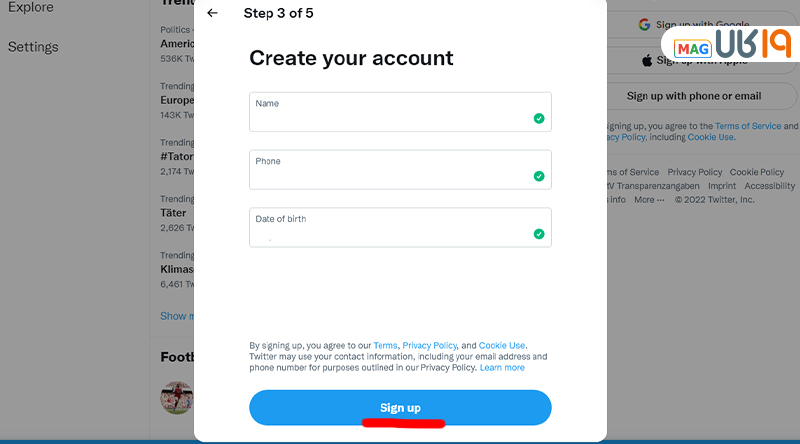
Task: Open Settings in the left sidebar
Action: tap(33, 47)
